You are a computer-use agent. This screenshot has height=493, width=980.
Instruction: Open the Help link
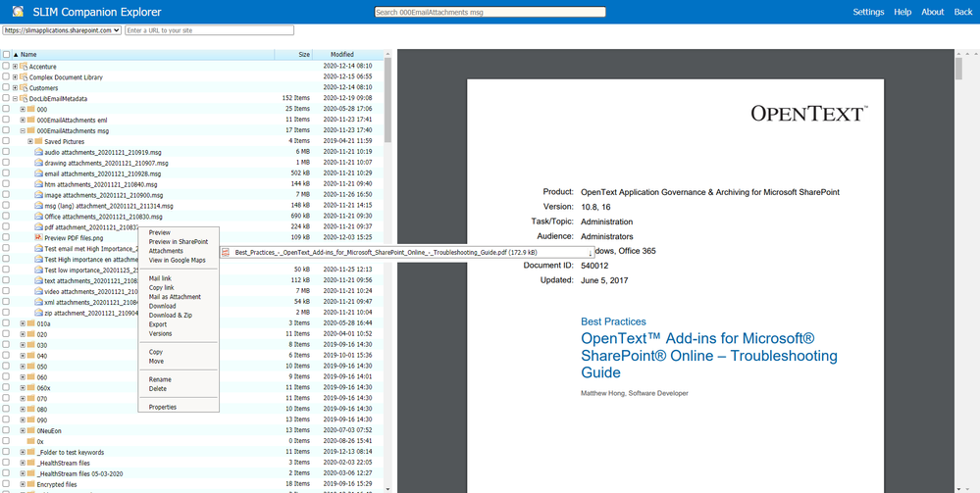pyautogui.click(x=903, y=12)
